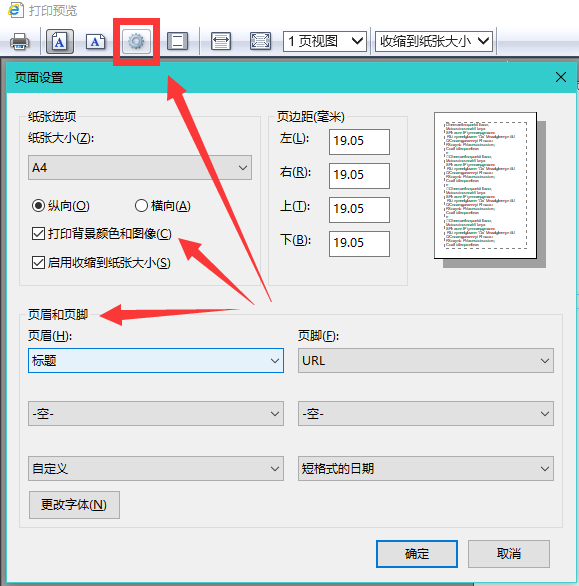Image resolution: width=579 pixels, height=586 pixels.
Task: Select the 纵向 portrait radio button
Action: point(38,206)
